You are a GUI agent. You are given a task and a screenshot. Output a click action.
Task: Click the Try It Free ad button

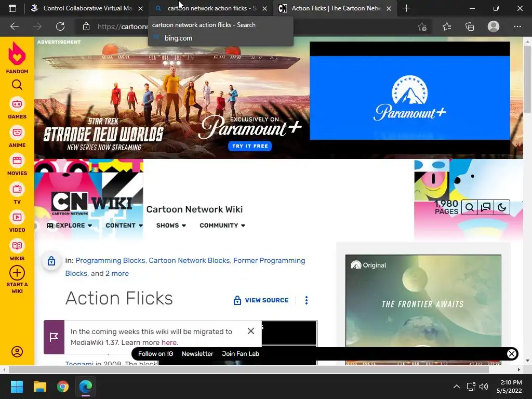[250, 146]
